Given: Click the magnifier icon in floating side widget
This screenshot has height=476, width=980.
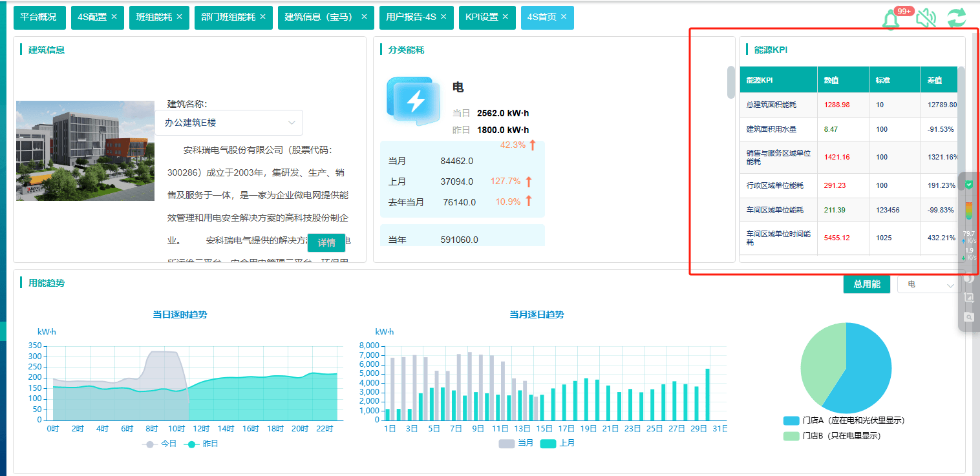Looking at the screenshot, I should [968, 317].
